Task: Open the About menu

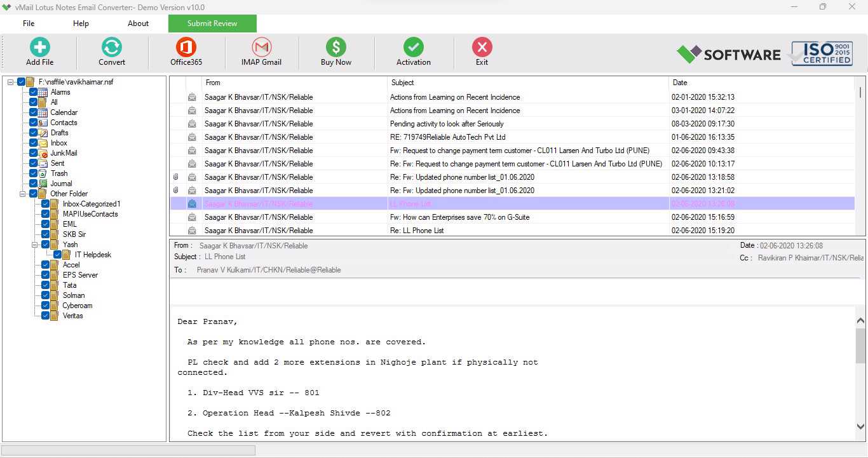Action: (138, 24)
